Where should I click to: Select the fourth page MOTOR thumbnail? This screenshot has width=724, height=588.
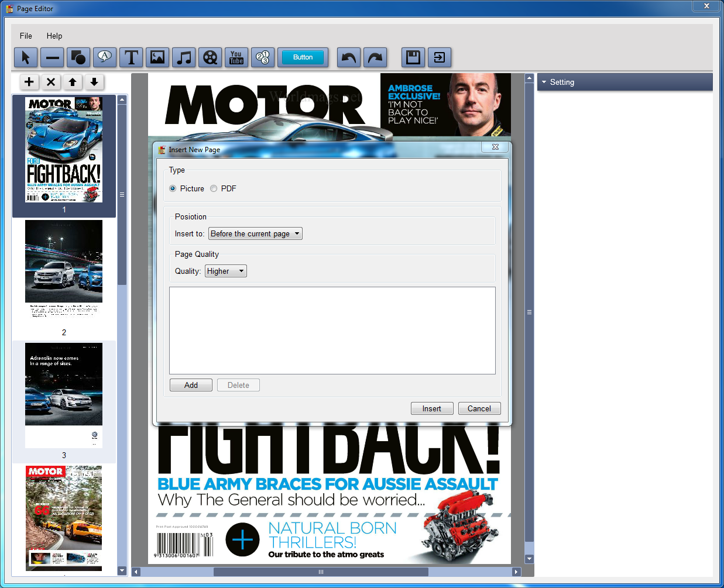pyautogui.click(x=64, y=518)
